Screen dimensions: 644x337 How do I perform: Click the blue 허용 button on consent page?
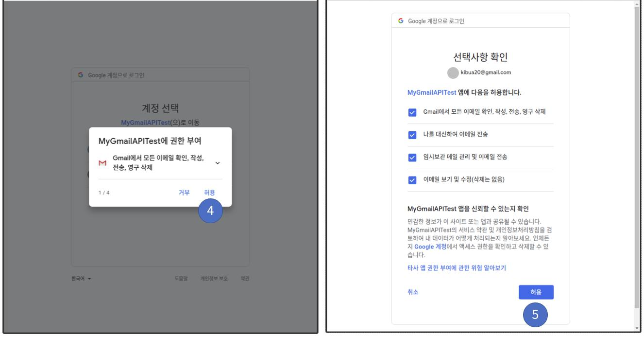click(536, 292)
